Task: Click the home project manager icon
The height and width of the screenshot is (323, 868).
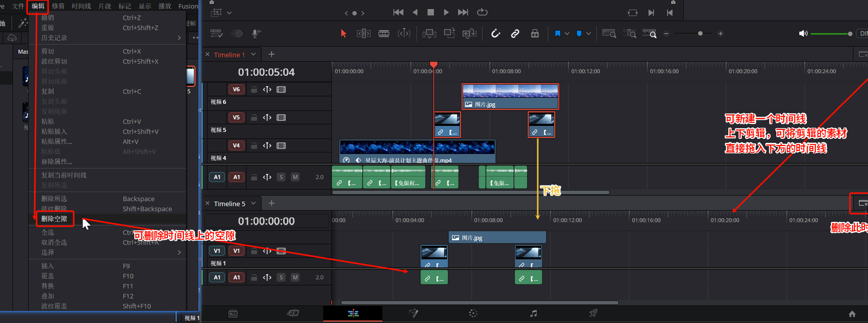Action: (852, 314)
